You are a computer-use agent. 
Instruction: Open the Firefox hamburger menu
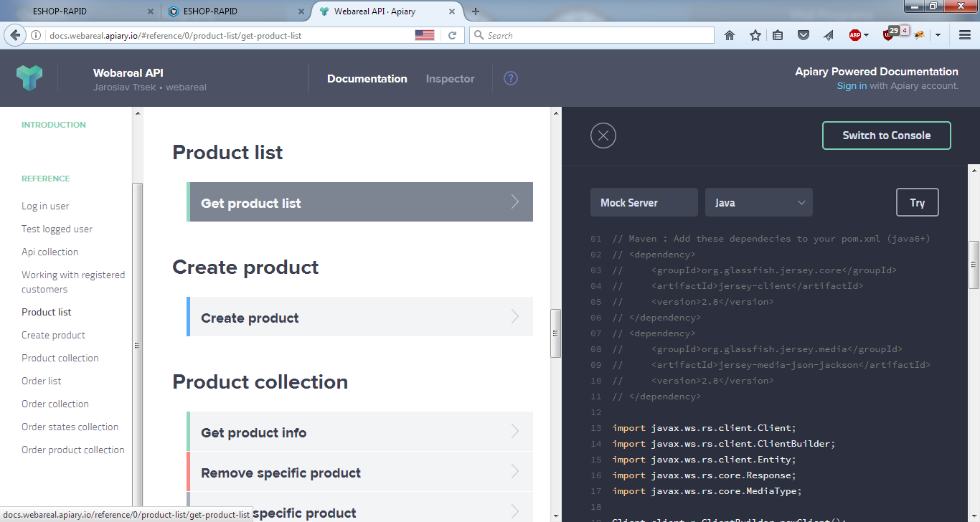[965, 35]
